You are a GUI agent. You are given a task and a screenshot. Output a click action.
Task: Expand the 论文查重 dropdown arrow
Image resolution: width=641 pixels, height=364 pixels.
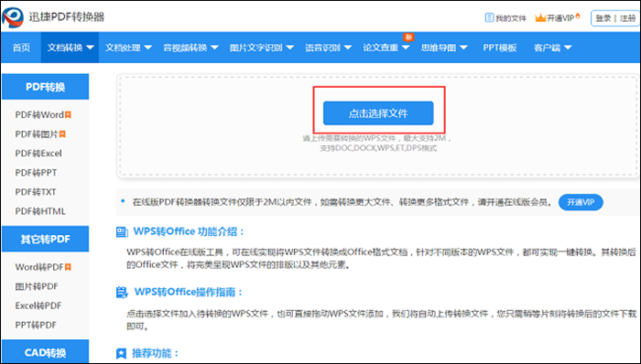coord(406,48)
